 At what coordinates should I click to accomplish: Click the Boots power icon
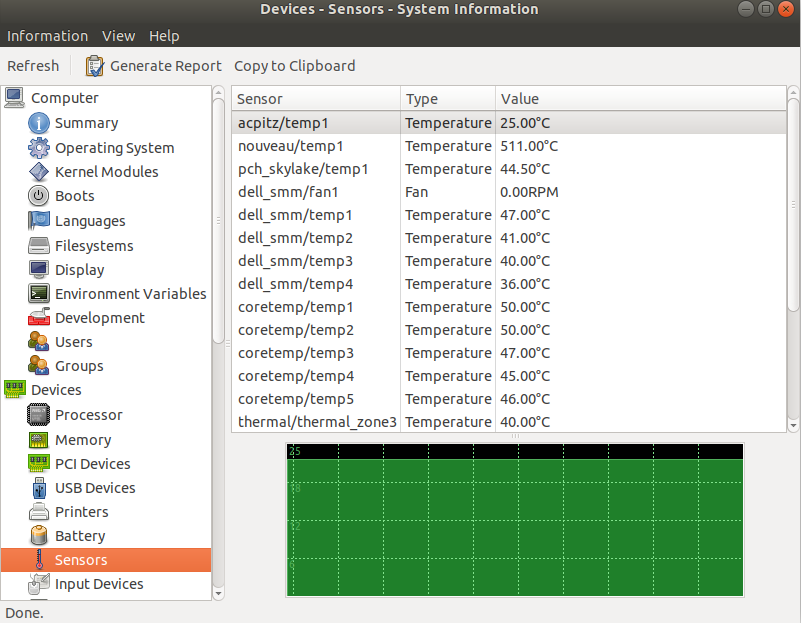[39, 196]
